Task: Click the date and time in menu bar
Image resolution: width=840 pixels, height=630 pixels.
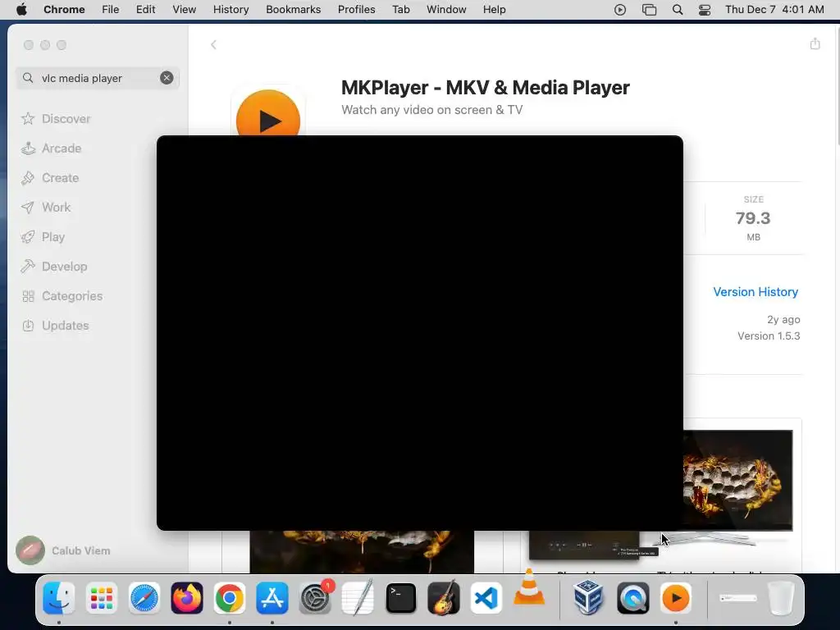Action: (774, 10)
